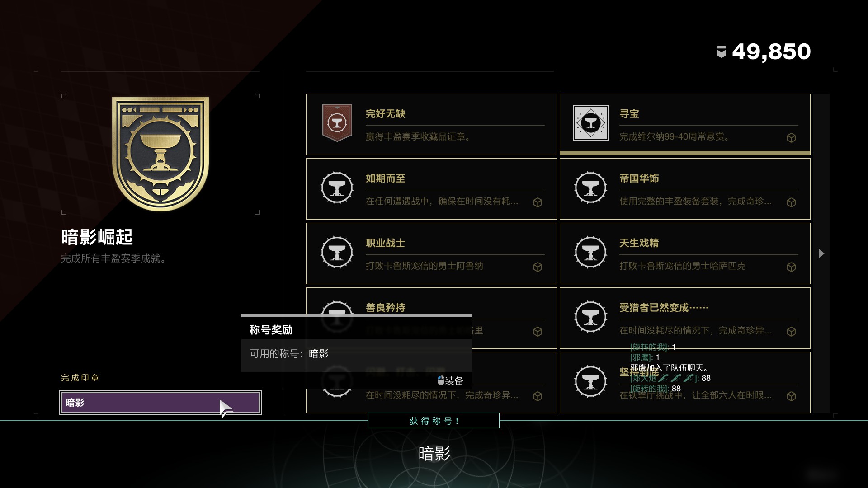
Task: Open the 天生戏精 triumph description
Action: point(682,266)
